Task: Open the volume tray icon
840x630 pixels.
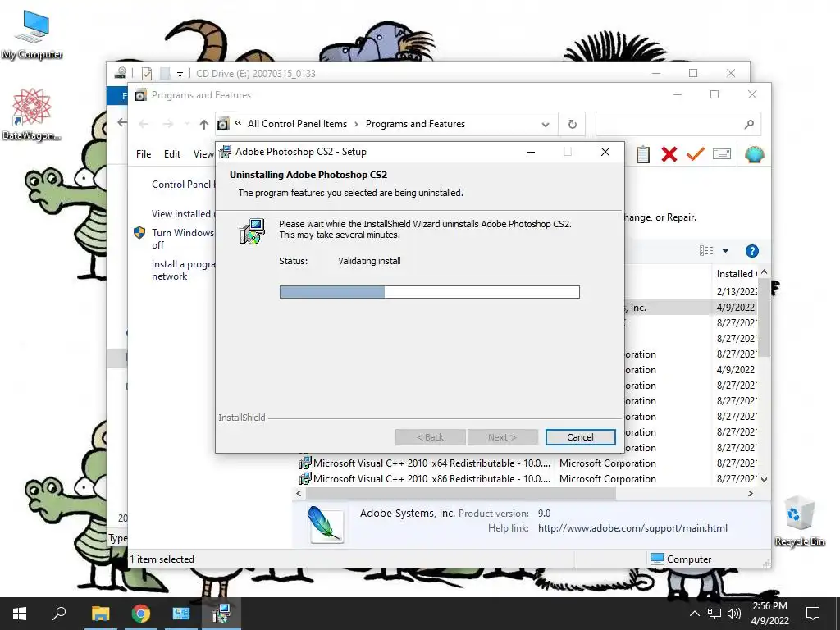Action: [734, 614]
